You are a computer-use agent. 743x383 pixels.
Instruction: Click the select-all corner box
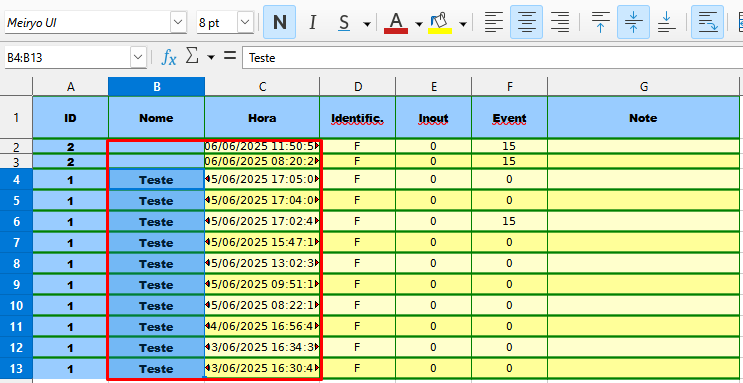16,86
